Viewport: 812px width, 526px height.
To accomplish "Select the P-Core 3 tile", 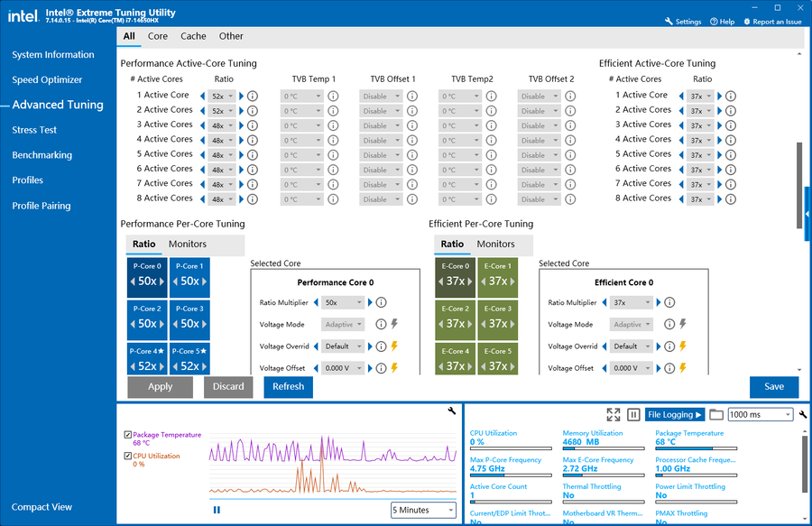I will pos(189,318).
